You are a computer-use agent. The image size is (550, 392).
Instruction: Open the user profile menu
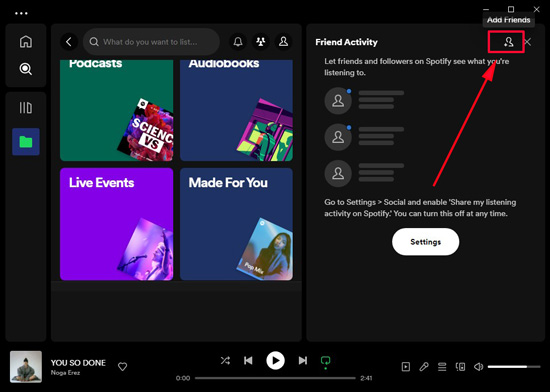click(x=283, y=42)
